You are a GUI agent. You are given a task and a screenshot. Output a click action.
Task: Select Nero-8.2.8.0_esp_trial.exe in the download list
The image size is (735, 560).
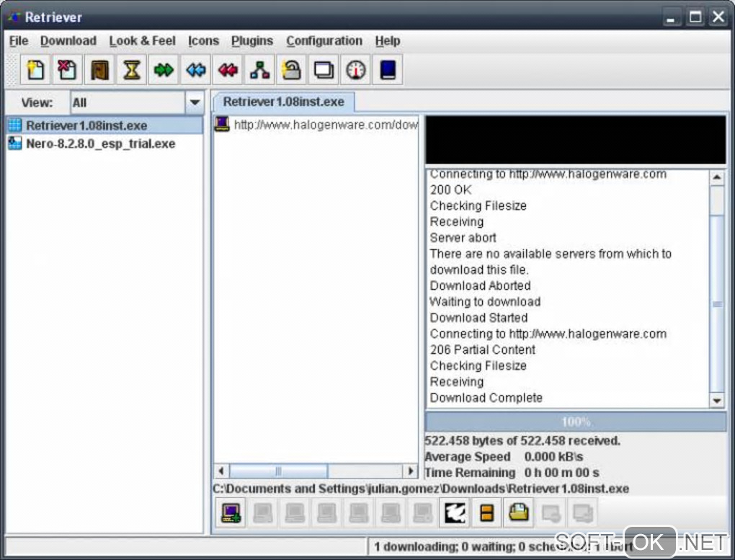click(x=104, y=143)
